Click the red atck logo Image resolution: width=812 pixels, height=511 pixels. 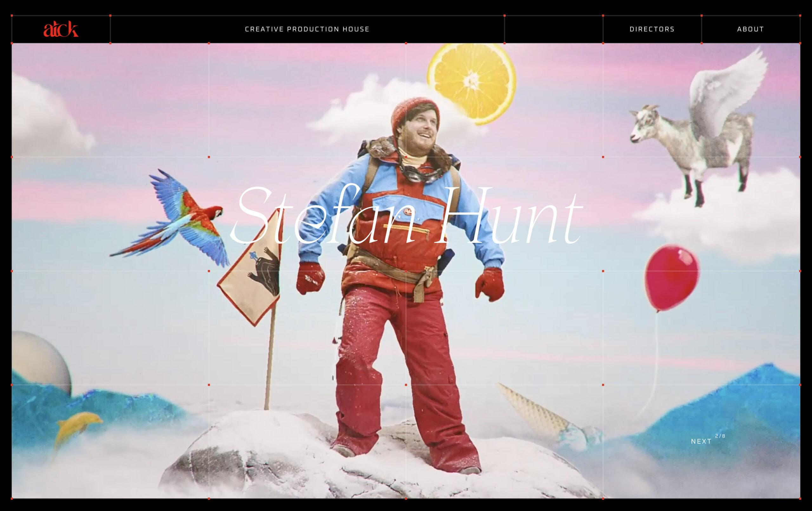coord(61,29)
